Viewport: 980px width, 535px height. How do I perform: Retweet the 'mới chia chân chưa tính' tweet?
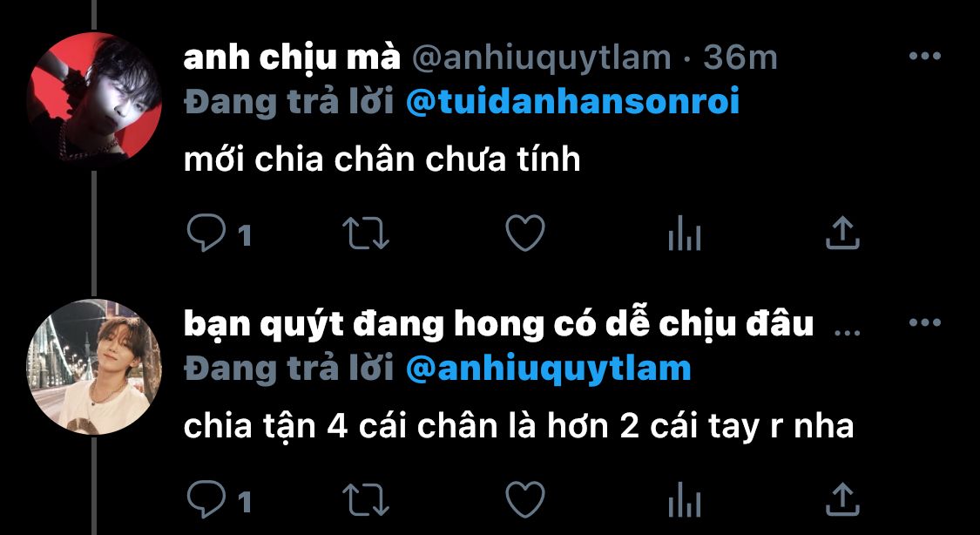pyautogui.click(x=366, y=233)
